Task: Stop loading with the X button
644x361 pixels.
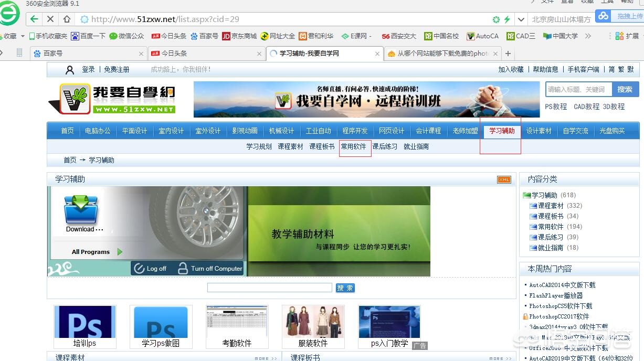Action: coord(50,19)
